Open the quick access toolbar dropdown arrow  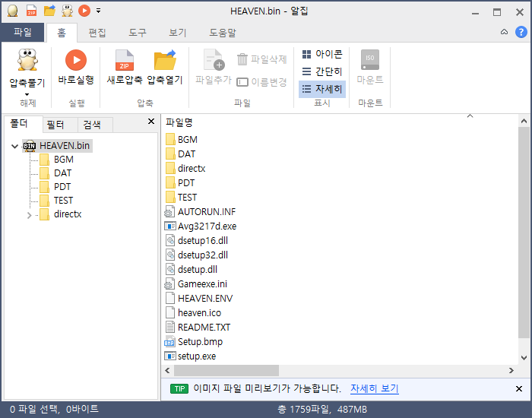pos(98,11)
